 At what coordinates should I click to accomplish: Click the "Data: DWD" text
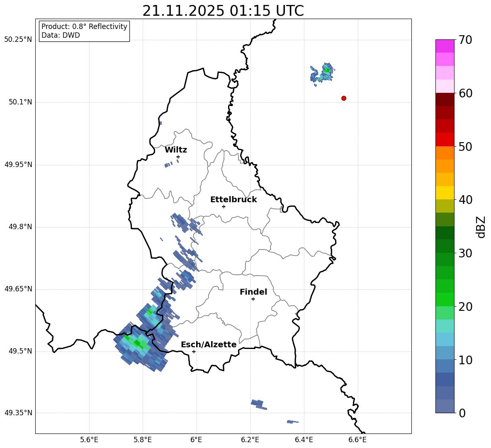(61, 35)
